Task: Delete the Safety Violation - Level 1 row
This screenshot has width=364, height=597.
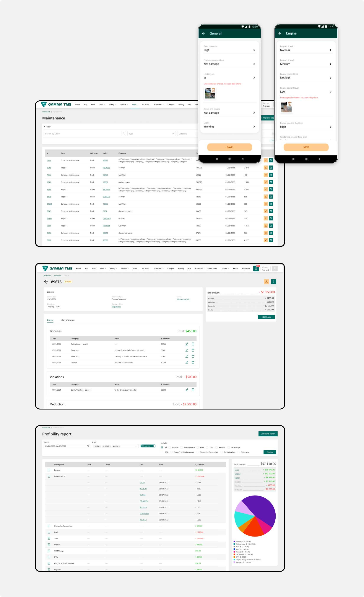Action: point(193,390)
